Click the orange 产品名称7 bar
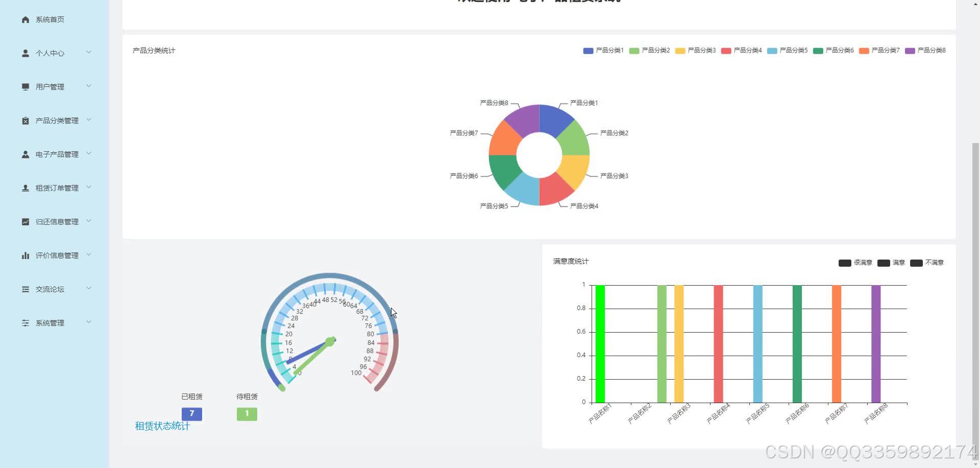 (837, 344)
